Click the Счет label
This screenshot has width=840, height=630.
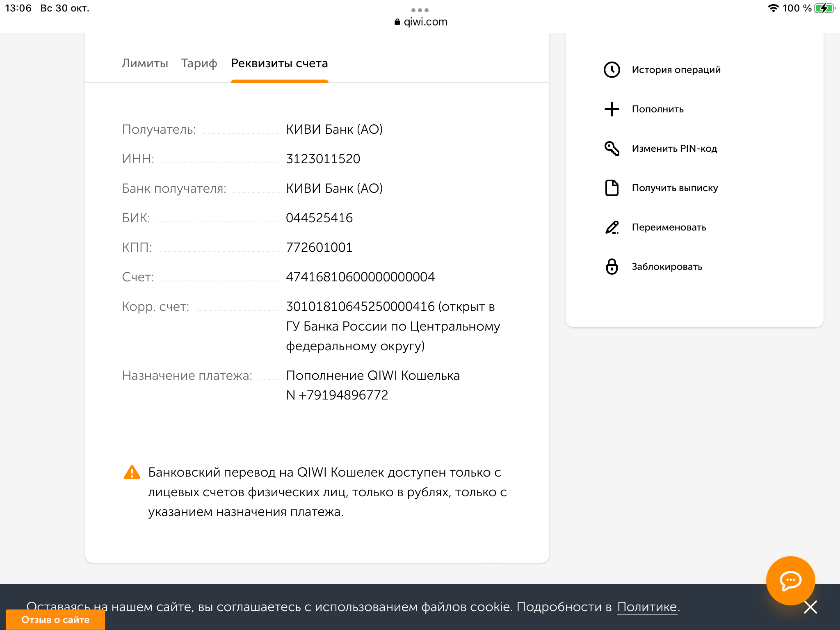coord(138,277)
